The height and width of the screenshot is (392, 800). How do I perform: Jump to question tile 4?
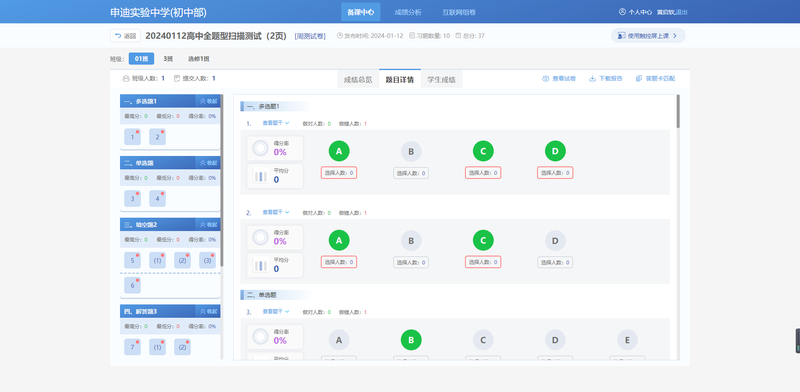[x=157, y=199]
